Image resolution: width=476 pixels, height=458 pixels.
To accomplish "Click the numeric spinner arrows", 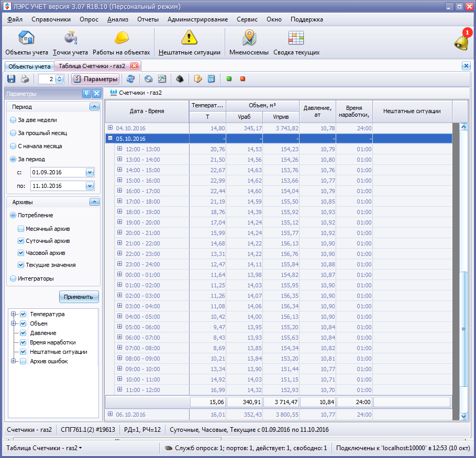I will (x=60, y=79).
